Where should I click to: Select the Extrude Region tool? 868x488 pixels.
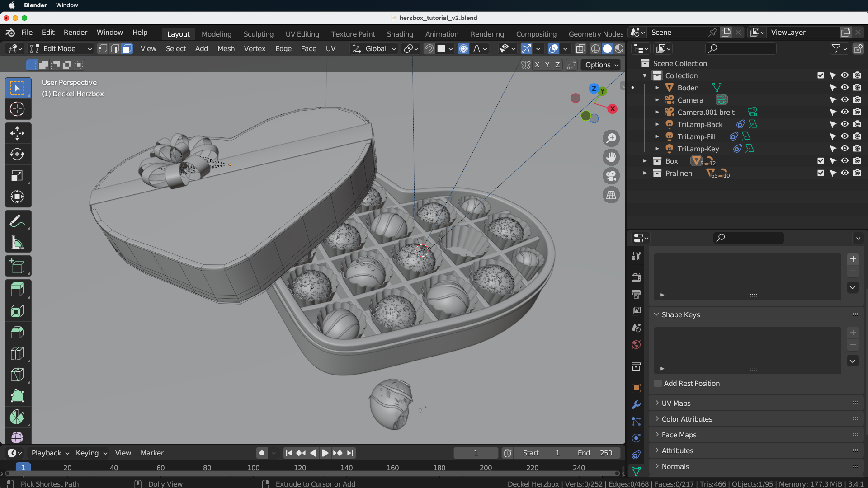(18, 290)
